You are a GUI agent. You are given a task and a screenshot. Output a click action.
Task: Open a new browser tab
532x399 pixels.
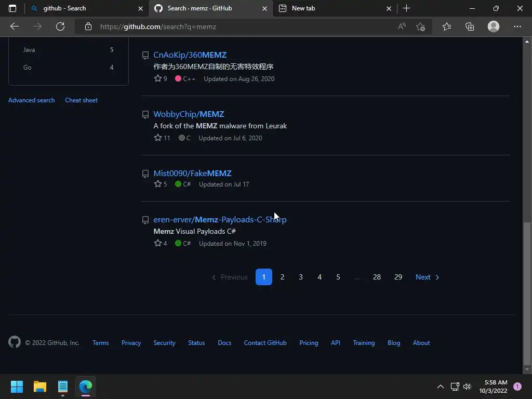pos(406,8)
